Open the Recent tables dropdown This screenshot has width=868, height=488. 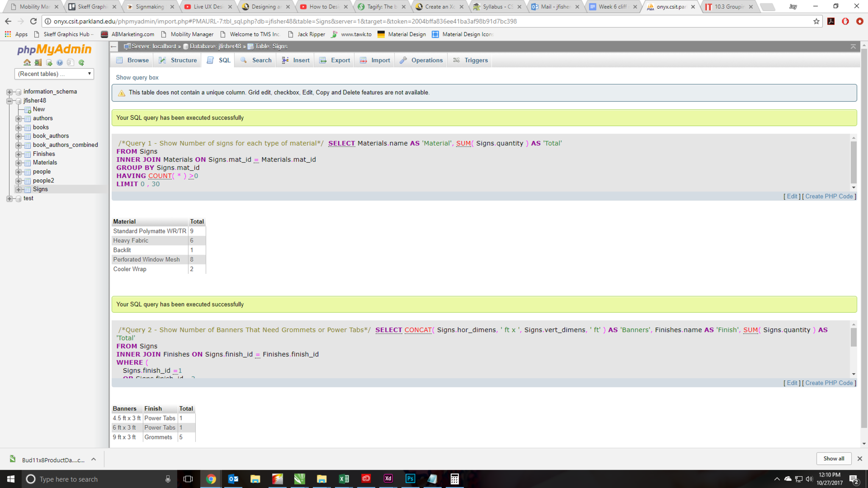click(x=54, y=74)
